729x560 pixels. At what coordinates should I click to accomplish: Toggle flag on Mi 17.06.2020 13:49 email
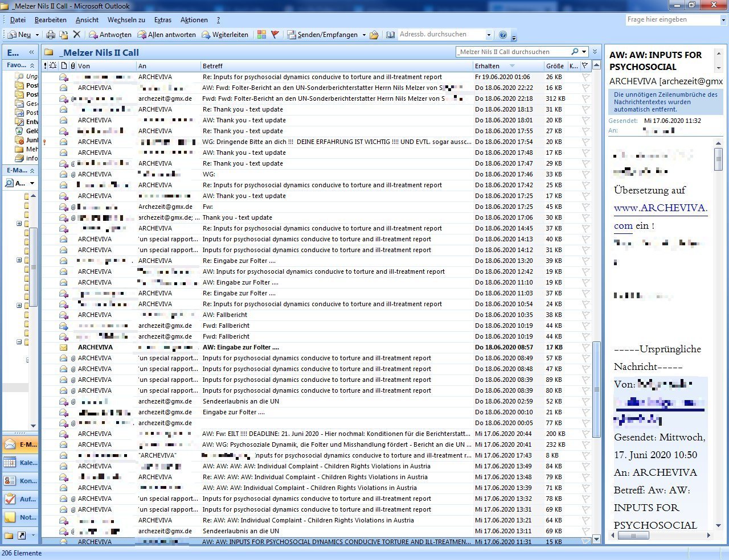click(x=585, y=466)
